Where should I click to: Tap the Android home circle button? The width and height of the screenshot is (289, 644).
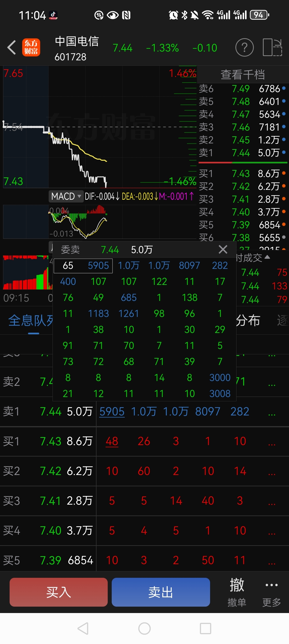tap(144, 629)
